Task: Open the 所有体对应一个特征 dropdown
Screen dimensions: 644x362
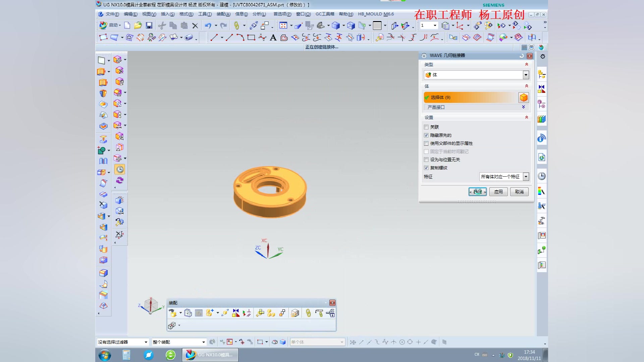Action: tap(526, 177)
